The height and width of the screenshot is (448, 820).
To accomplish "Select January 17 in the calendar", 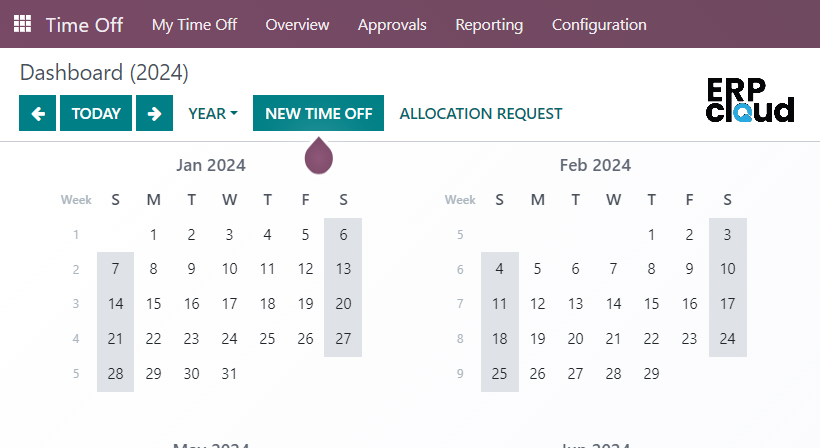I will [229, 304].
